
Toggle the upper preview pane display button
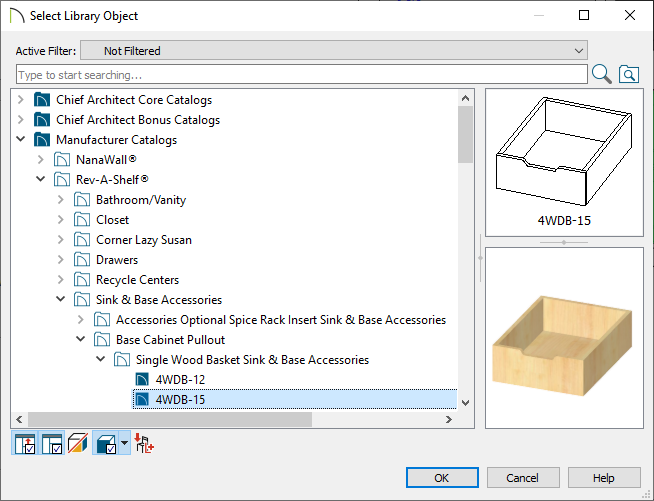pyautogui.click(x=25, y=443)
